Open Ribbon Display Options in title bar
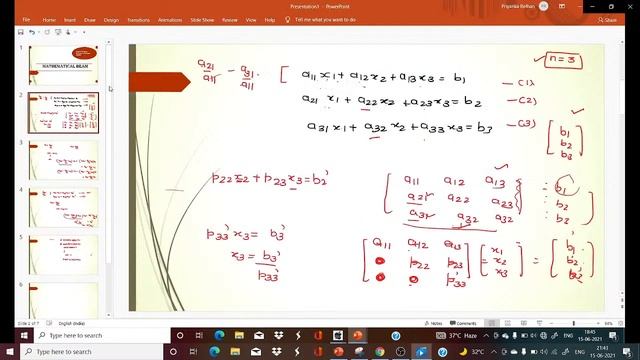This screenshot has width=640, height=360. point(562,6)
